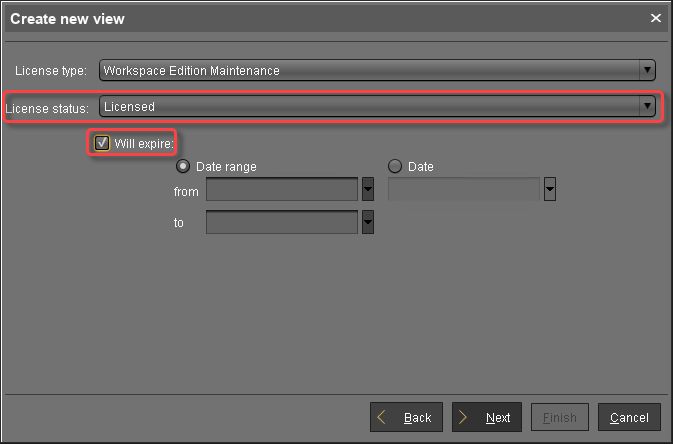Click the License type dropdown arrow
This screenshot has height=444, width=673.
click(x=647, y=70)
